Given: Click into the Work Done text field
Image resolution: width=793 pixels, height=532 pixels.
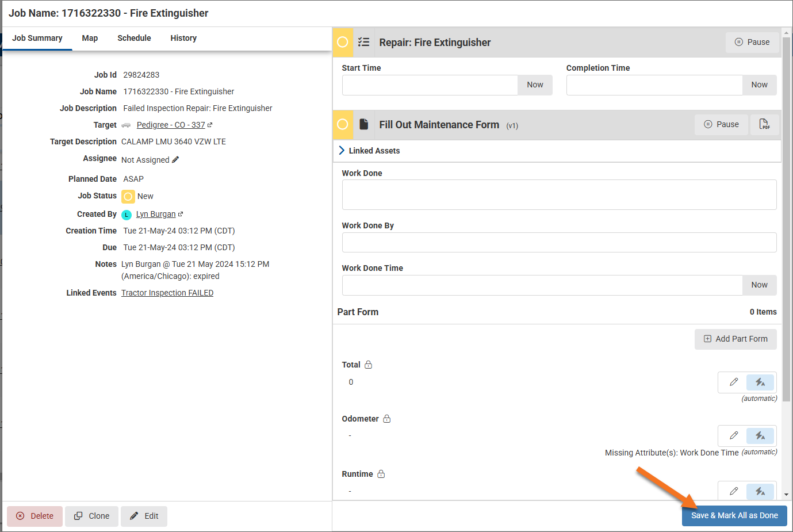Looking at the screenshot, I should pos(559,195).
